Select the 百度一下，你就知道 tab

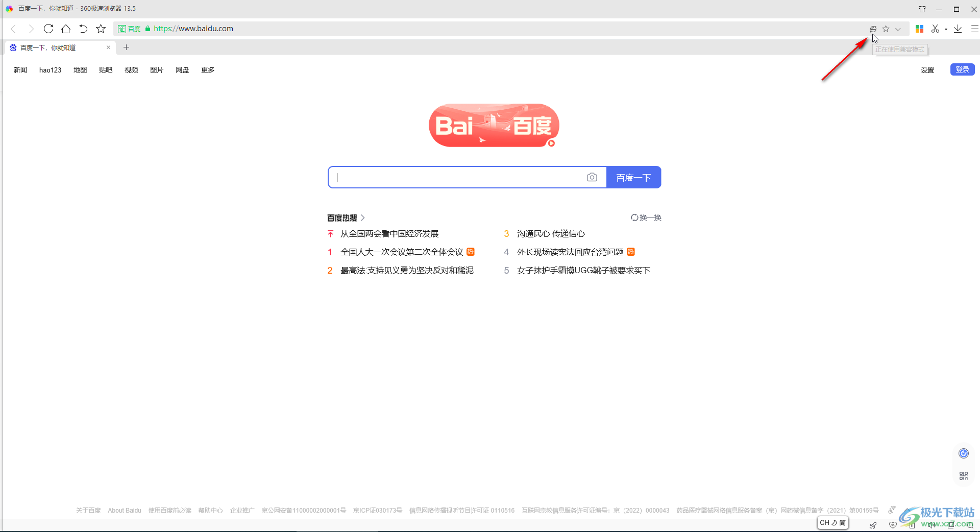point(60,47)
